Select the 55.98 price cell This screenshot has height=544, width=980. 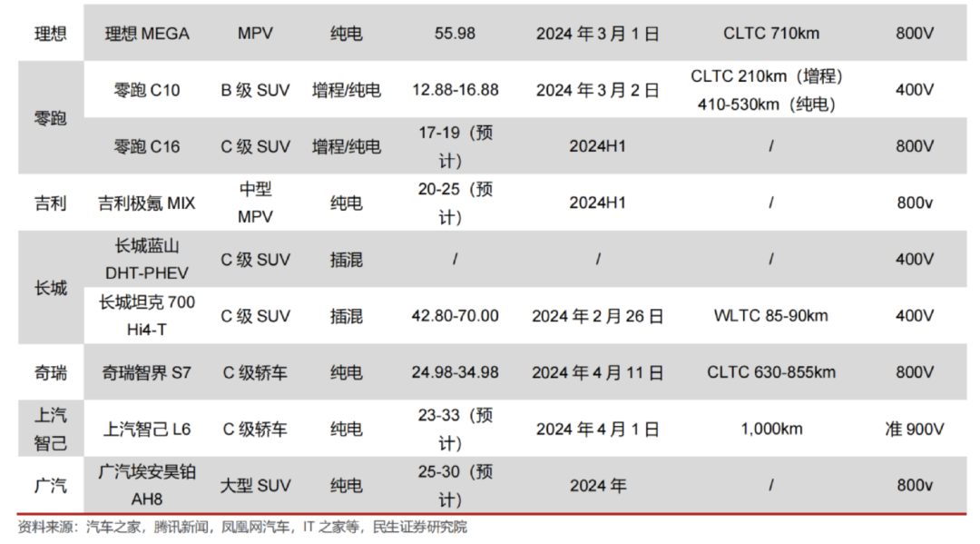455,34
